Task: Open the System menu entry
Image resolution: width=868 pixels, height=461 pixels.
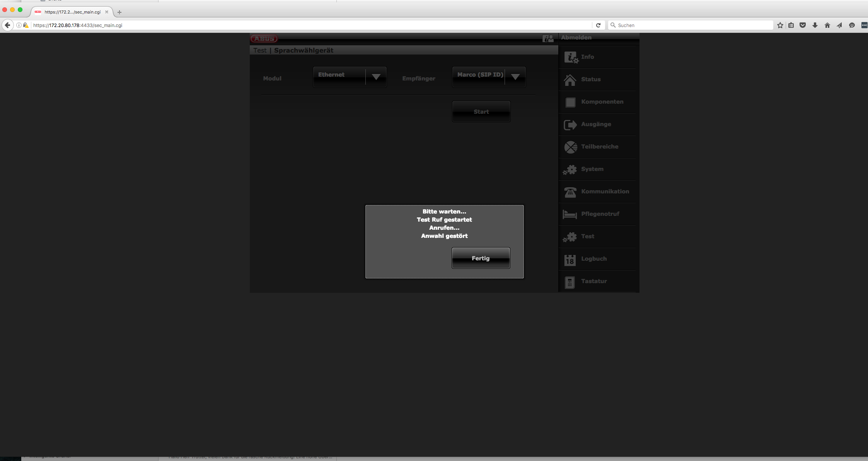Action: [592, 169]
